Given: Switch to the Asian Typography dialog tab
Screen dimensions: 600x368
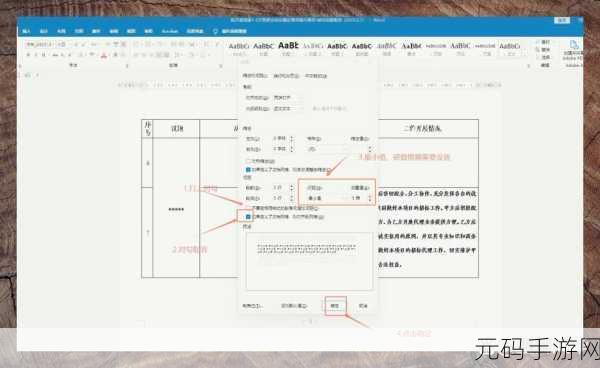Looking at the screenshot, I should 316,76.
